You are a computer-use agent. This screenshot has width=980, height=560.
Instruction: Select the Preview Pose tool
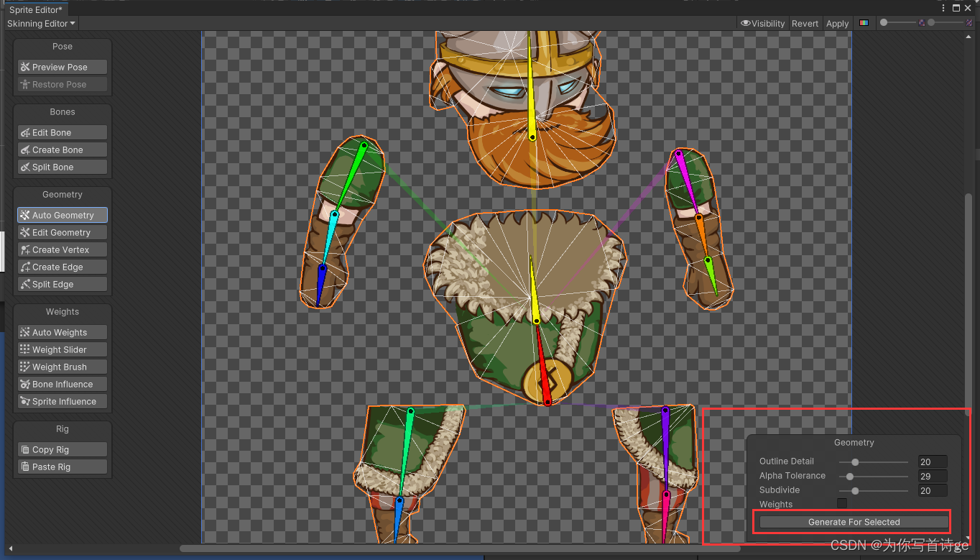click(63, 67)
